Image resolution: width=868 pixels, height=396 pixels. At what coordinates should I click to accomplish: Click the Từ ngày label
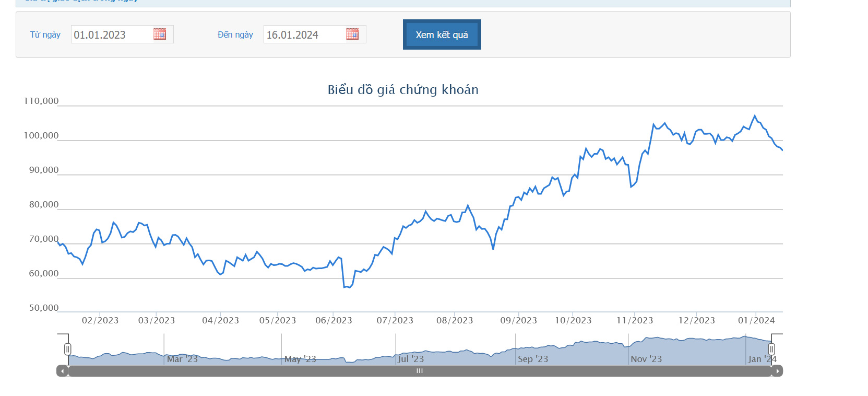pyautogui.click(x=45, y=35)
